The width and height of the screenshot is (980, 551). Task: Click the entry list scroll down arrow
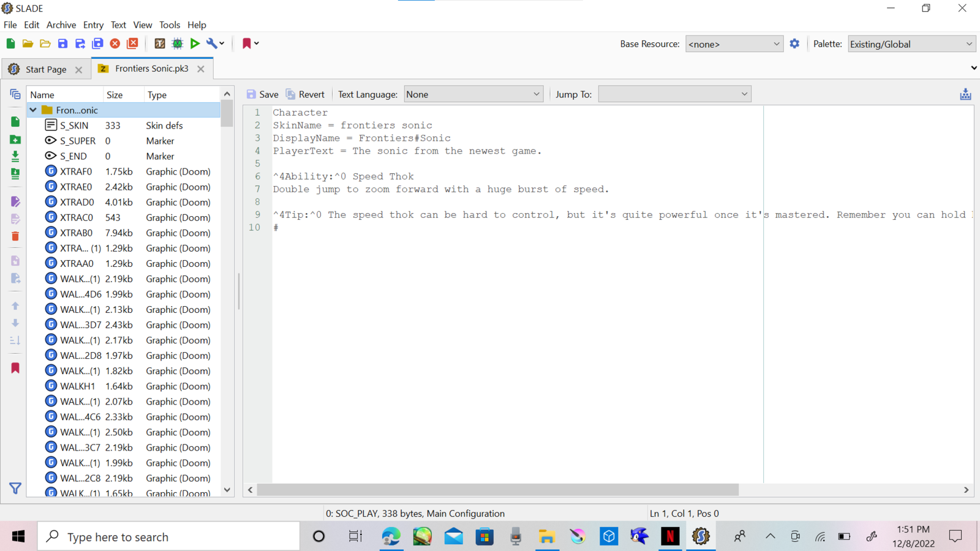click(x=227, y=490)
